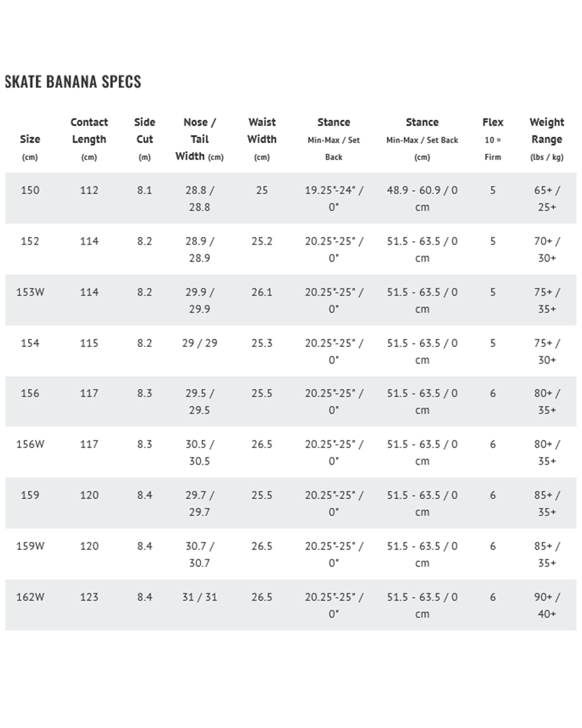
Task: Select the 19.25"-24" stance cell
Action: (334, 198)
